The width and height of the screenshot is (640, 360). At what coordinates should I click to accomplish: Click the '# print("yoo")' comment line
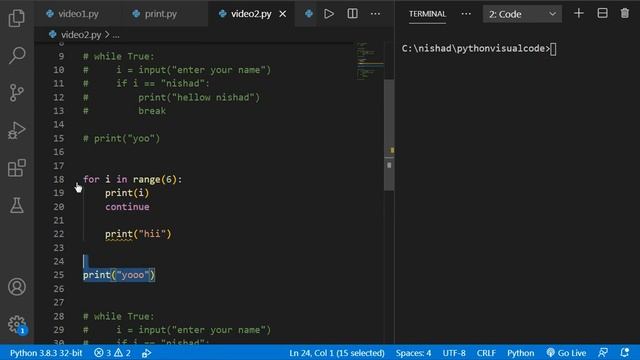pos(122,138)
